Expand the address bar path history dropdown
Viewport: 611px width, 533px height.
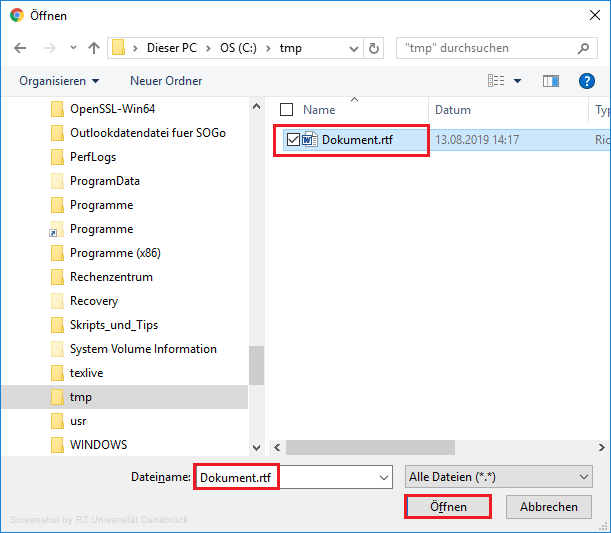pos(352,48)
